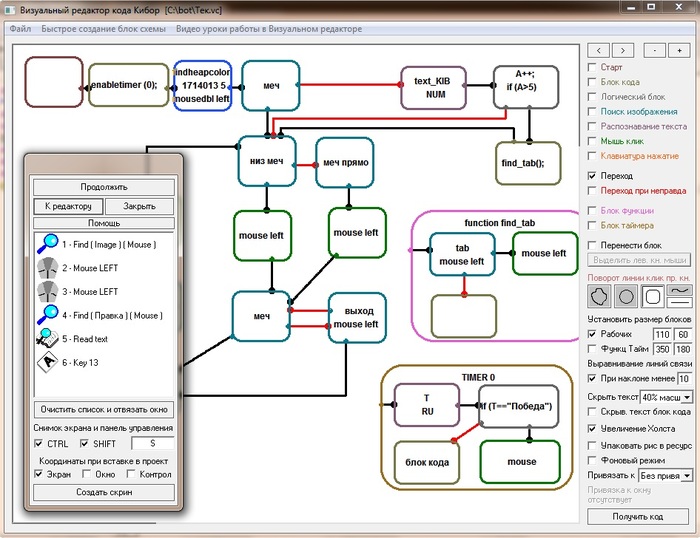Uncheck the 'Переход' checkbox
Screen dimensions: 700x538
tap(593, 175)
